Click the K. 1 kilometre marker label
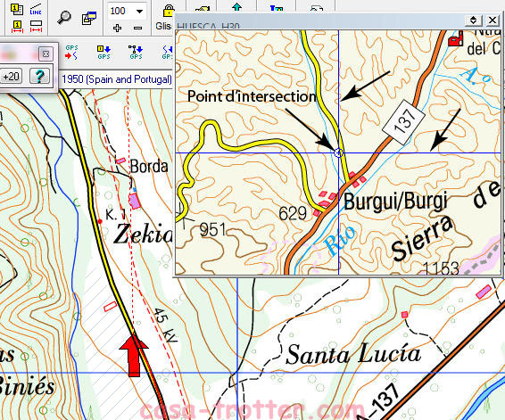The image size is (505, 420). 115,215
